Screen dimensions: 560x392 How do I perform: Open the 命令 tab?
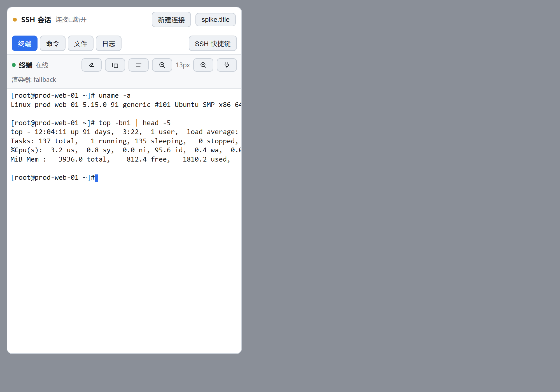click(53, 43)
